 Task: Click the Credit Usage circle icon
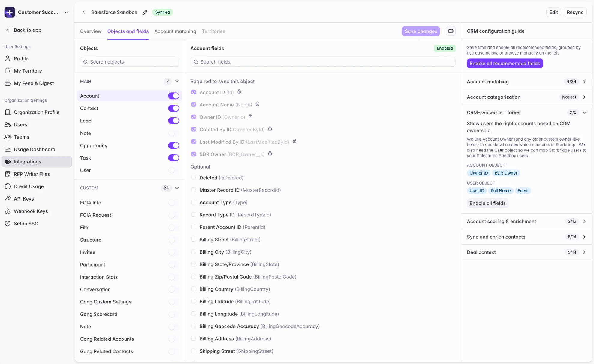(8, 186)
